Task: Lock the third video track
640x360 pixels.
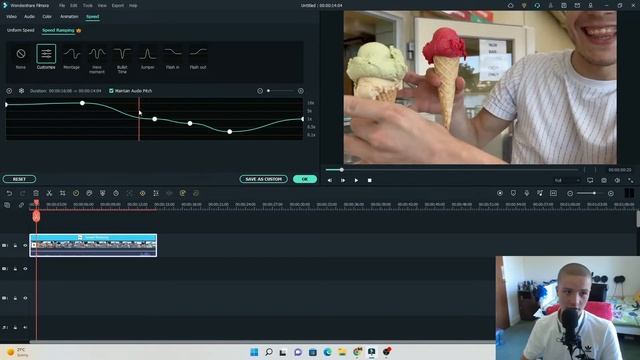Action: (x=15, y=298)
